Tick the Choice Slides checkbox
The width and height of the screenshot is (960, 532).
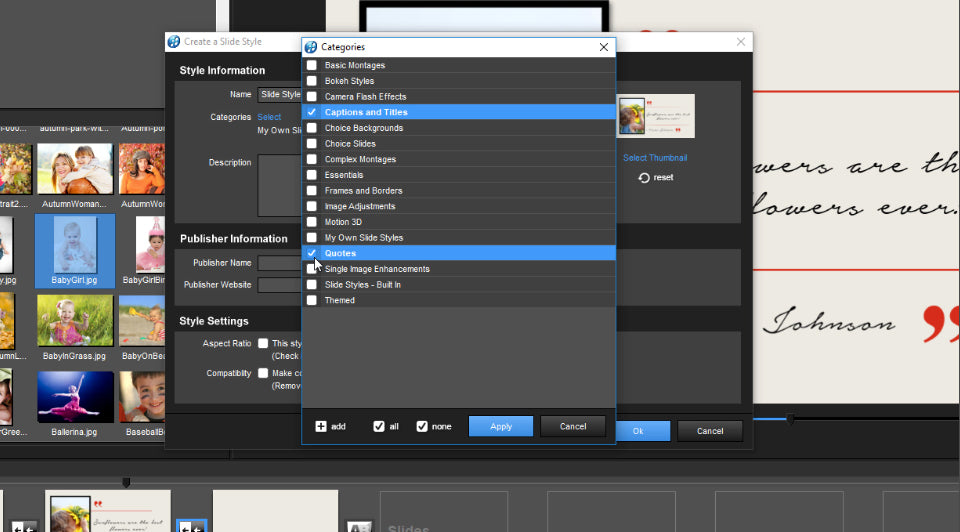pos(312,143)
